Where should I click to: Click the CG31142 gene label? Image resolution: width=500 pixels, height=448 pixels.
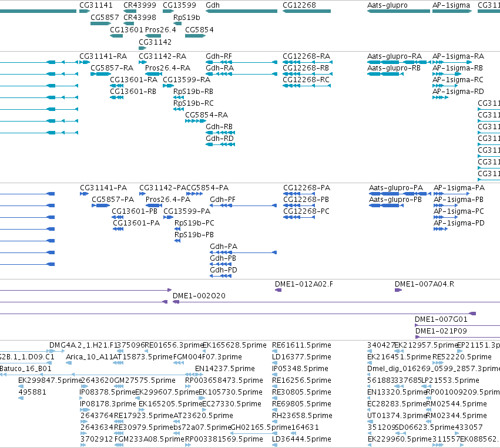pos(155,42)
